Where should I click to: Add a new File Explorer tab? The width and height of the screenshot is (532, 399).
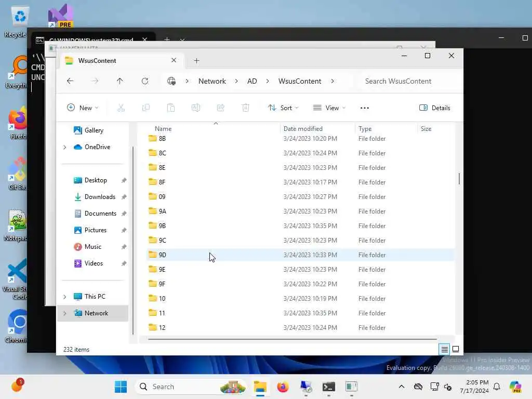[196, 61]
